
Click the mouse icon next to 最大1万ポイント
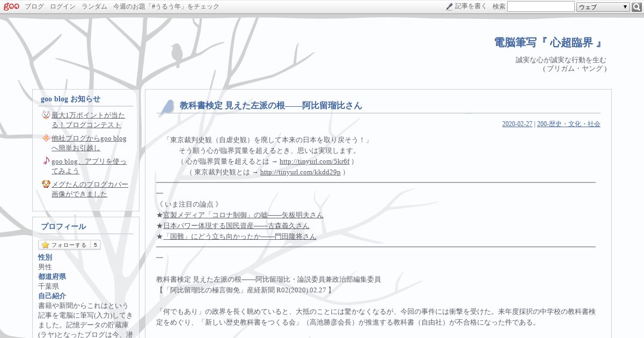point(46,115)
